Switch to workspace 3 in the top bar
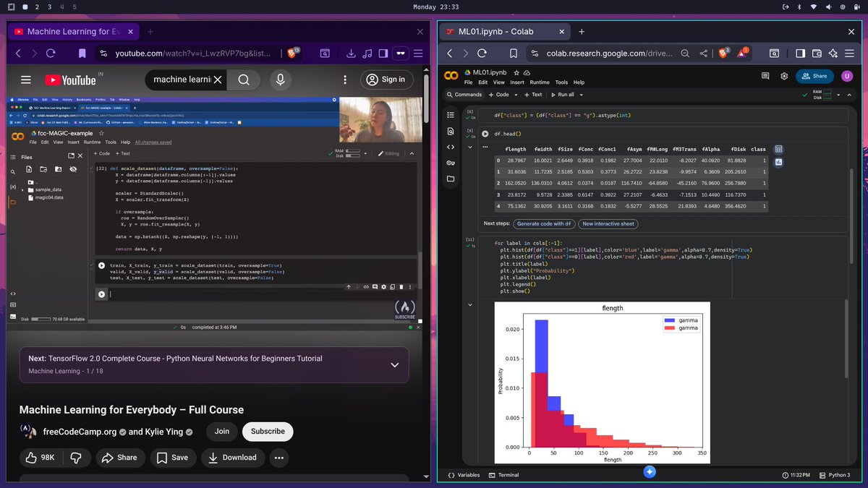The image size is (868, 488). pos(50,7)
